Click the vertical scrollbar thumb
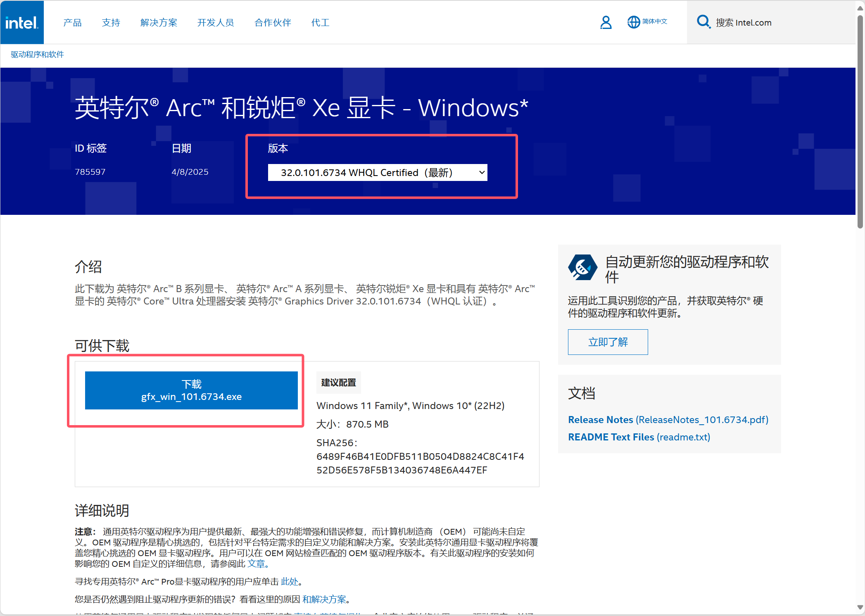The height and width of the screenshot is (616, 865). 860,121
